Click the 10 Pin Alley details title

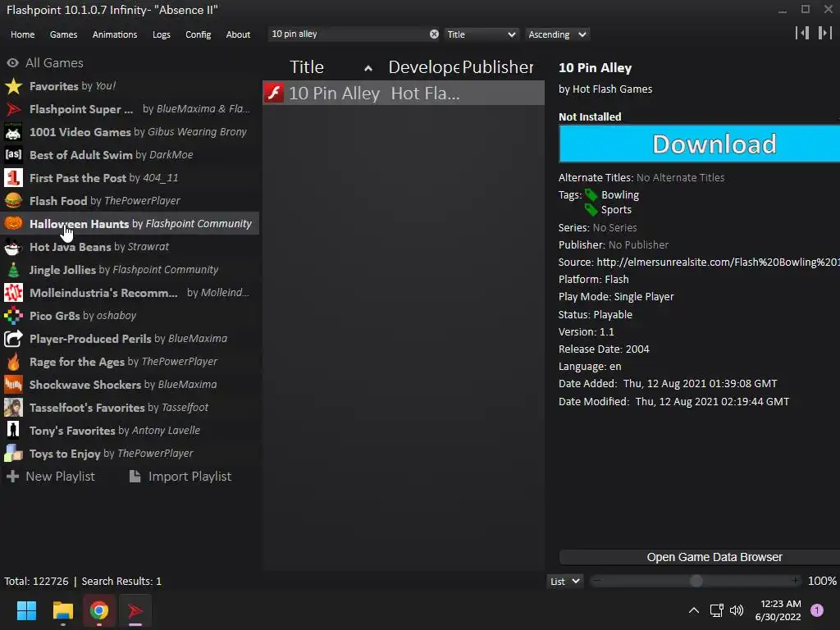click(x=596, y=68)
